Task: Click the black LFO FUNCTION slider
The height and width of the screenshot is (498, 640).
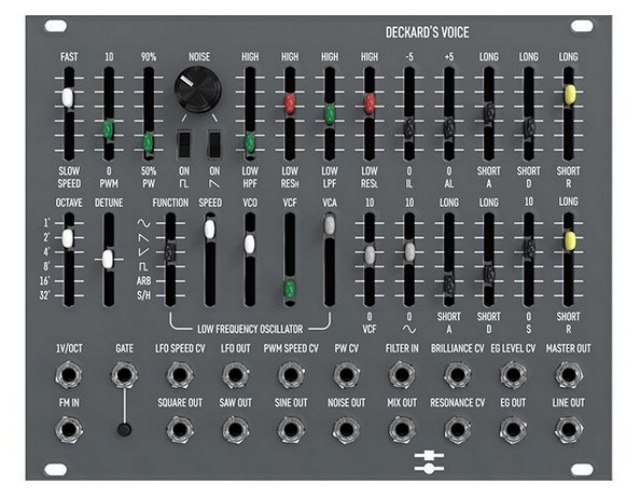Action: tap(170, 252)
